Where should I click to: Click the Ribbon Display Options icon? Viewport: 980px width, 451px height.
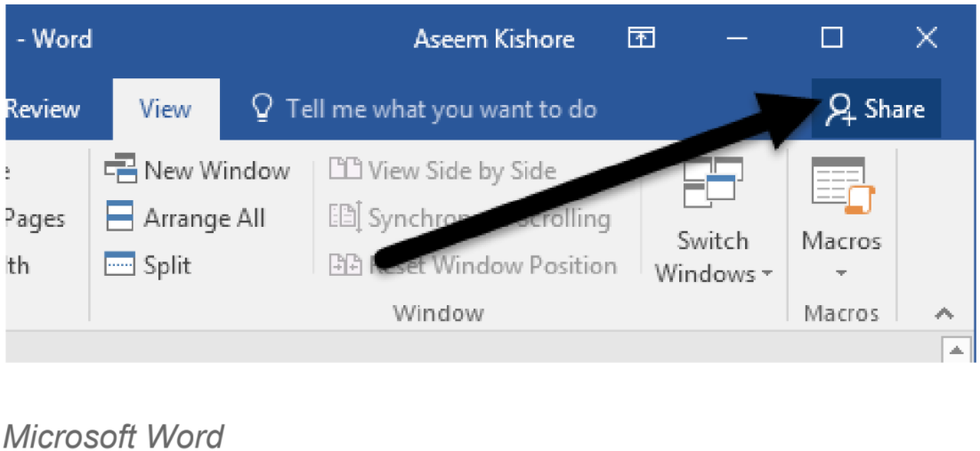point(641,39)
